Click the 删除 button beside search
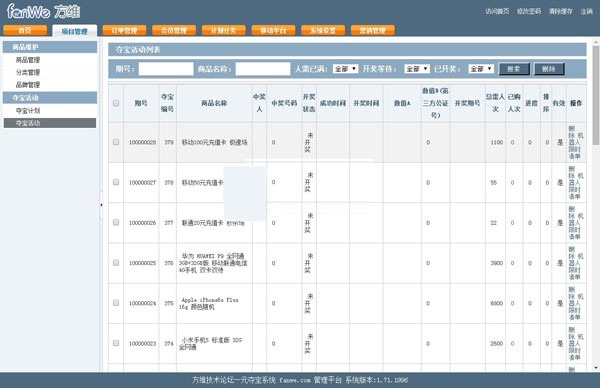 549,69
